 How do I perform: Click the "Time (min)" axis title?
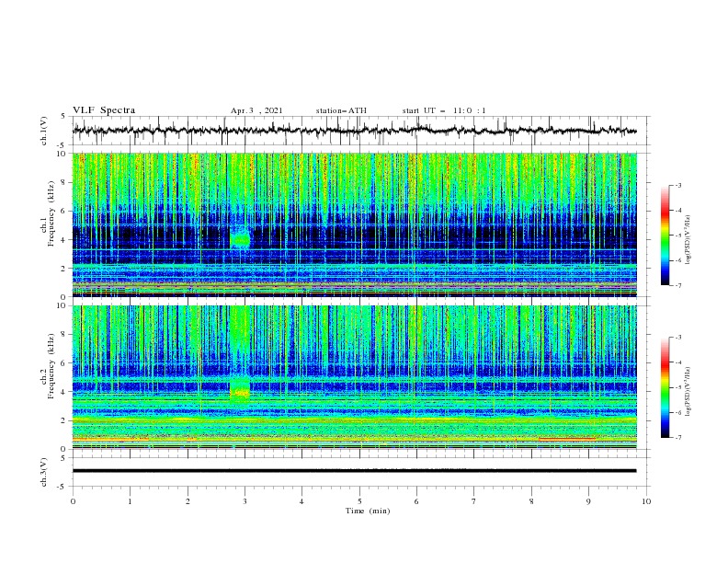[368, 511]
